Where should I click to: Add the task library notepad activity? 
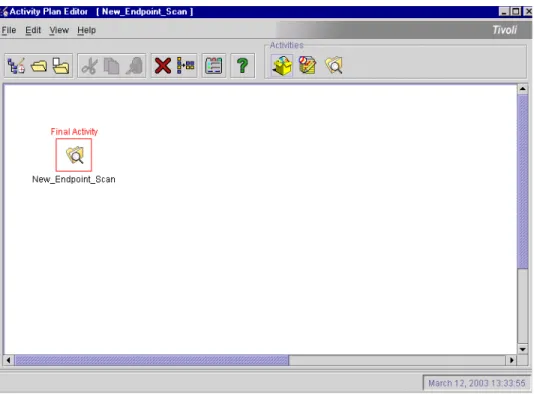tap(307, 65)
